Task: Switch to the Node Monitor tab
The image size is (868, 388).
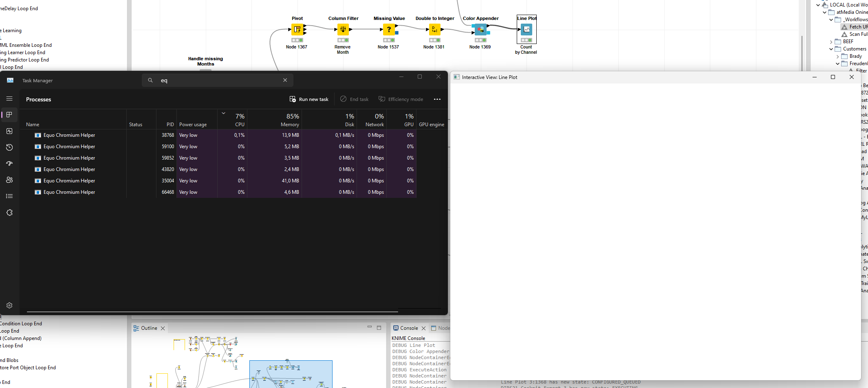Action: (x=442, y=328)
